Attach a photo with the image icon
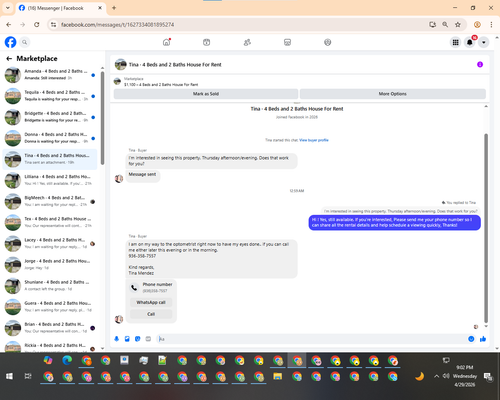The image size is (500, 400). click(127, 339)
